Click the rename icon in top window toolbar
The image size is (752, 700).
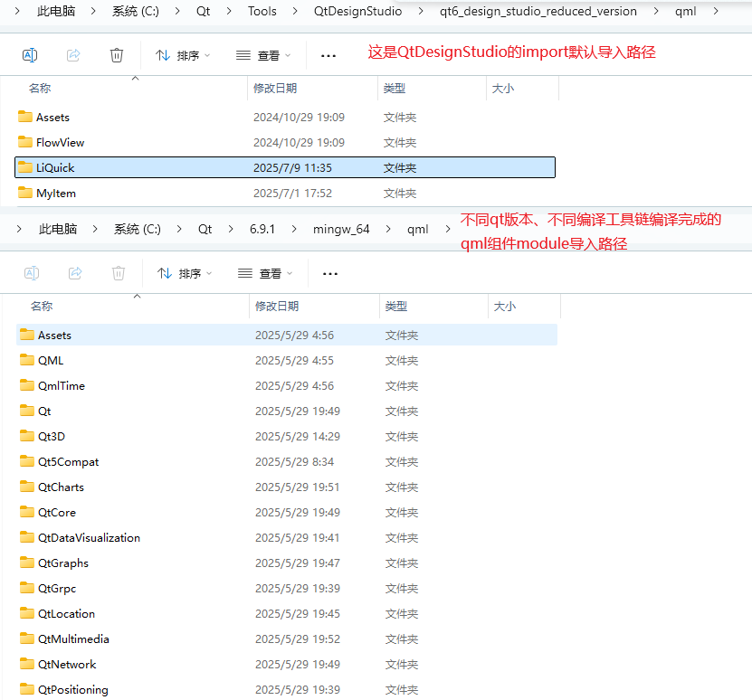[x=30, y=55]
